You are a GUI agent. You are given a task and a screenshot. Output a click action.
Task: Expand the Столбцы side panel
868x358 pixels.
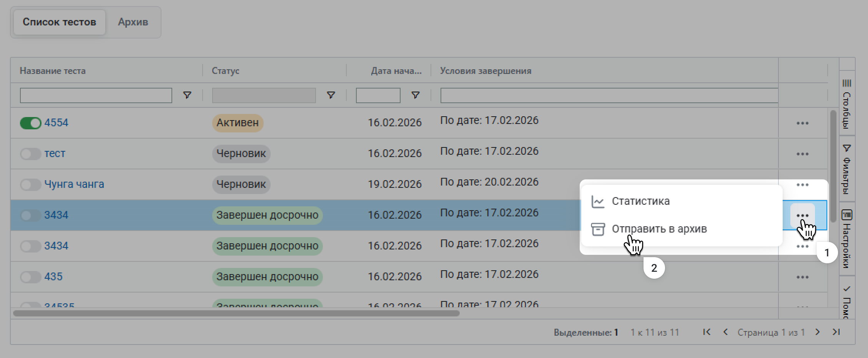tap(847, 104)
